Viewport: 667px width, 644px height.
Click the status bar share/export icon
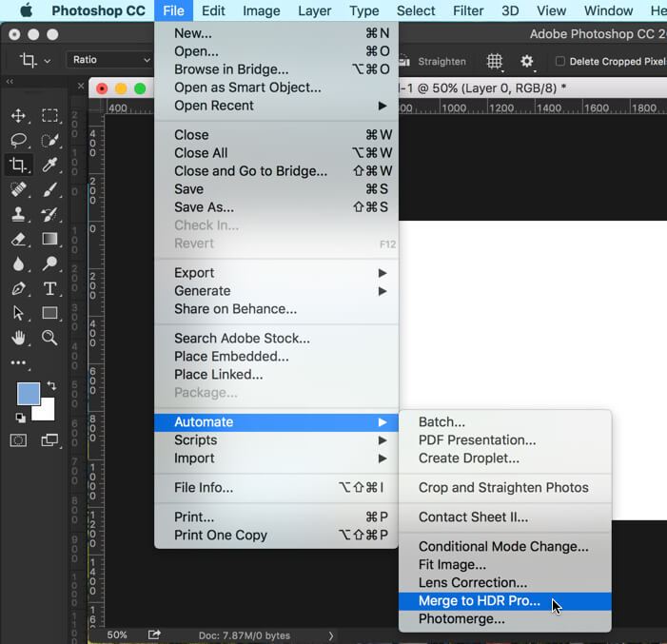(x=154, y=634)
